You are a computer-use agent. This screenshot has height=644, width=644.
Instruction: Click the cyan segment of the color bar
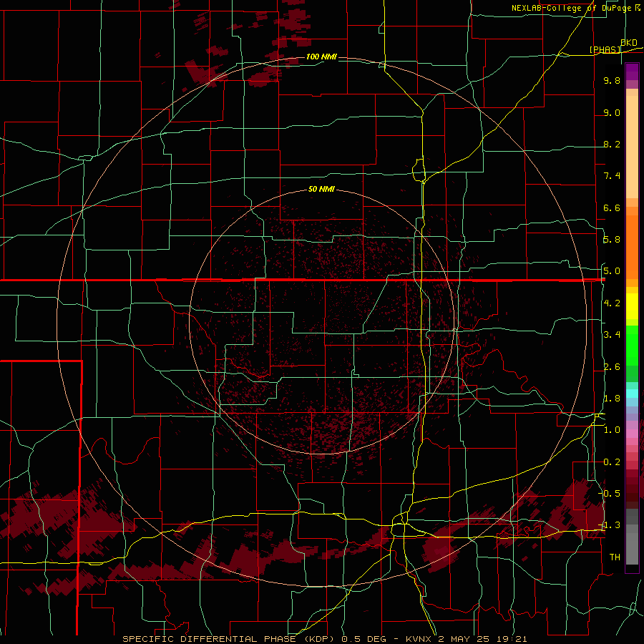point(632,394)
